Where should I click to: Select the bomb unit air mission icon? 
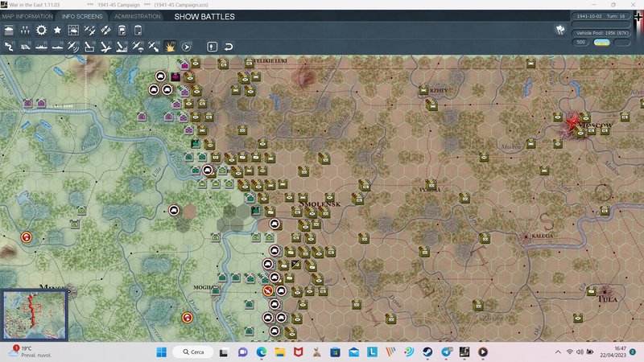click(x=89, y=47)
